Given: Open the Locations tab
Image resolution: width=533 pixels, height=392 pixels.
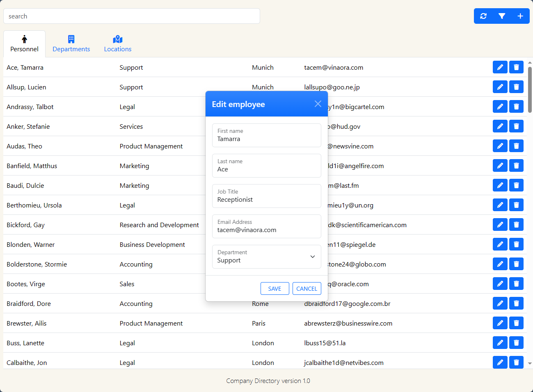Looking at the screenshot, I should 118,44.
